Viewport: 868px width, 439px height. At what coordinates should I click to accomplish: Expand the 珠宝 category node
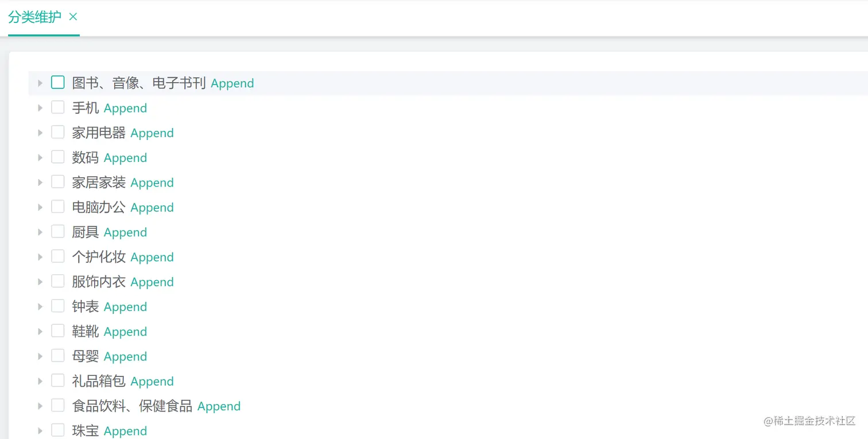coord(40,431)
